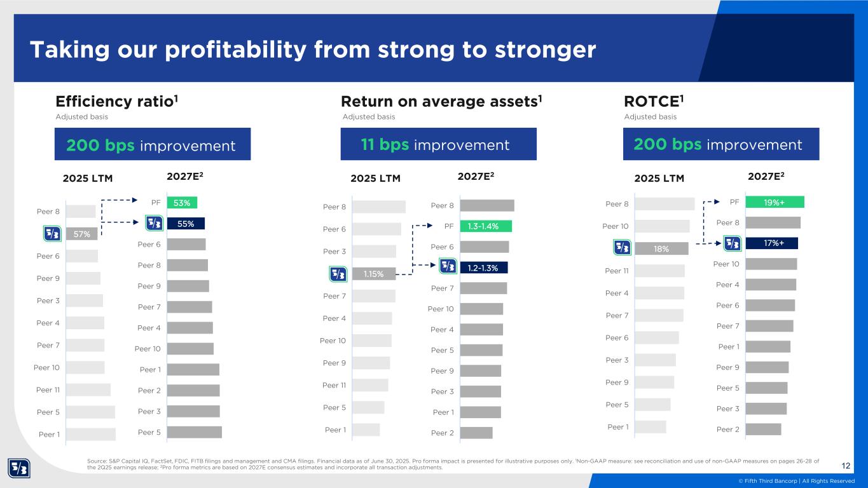Select the Fifth Third logo next to the 55% bar
The width and height of the screenshot is (868, 488).
(155, 224)
